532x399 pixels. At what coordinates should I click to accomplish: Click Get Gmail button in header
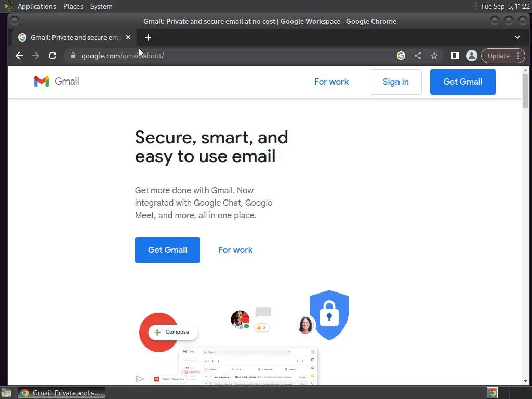click(x=463, y=82)
